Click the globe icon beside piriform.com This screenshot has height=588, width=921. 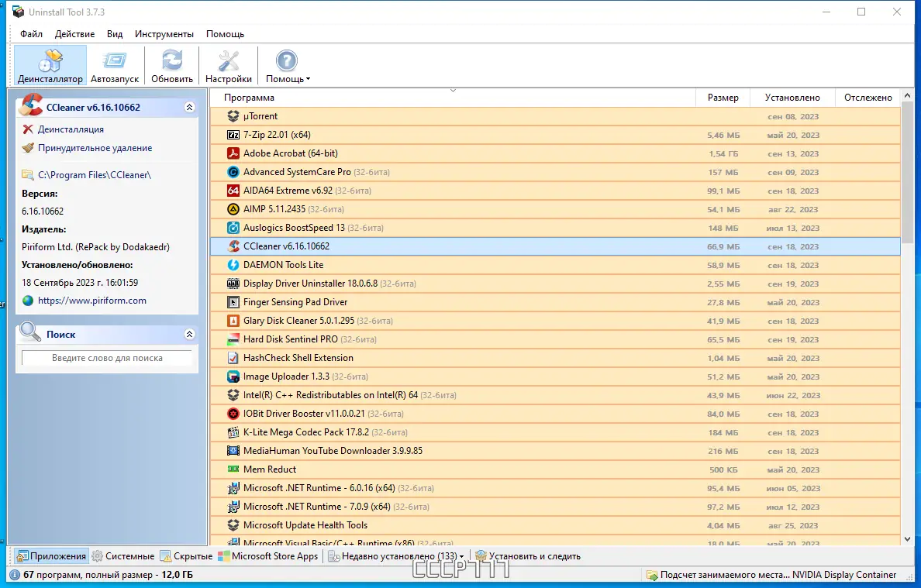[x=27, y=301]
